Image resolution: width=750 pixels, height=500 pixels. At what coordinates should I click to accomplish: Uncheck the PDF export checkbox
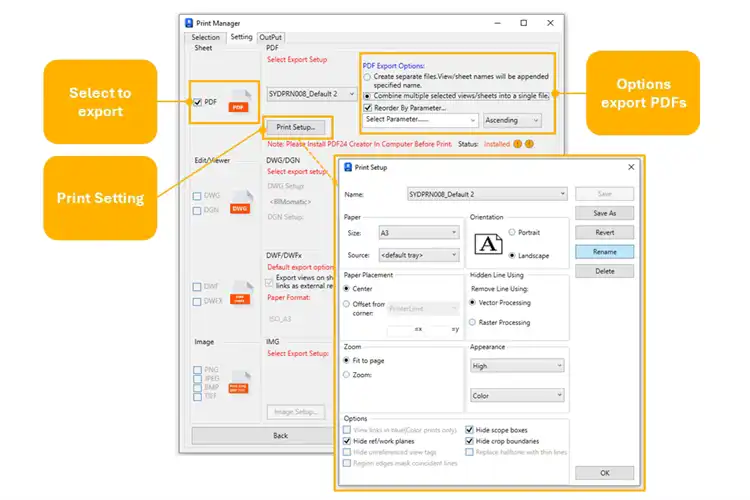197,102
